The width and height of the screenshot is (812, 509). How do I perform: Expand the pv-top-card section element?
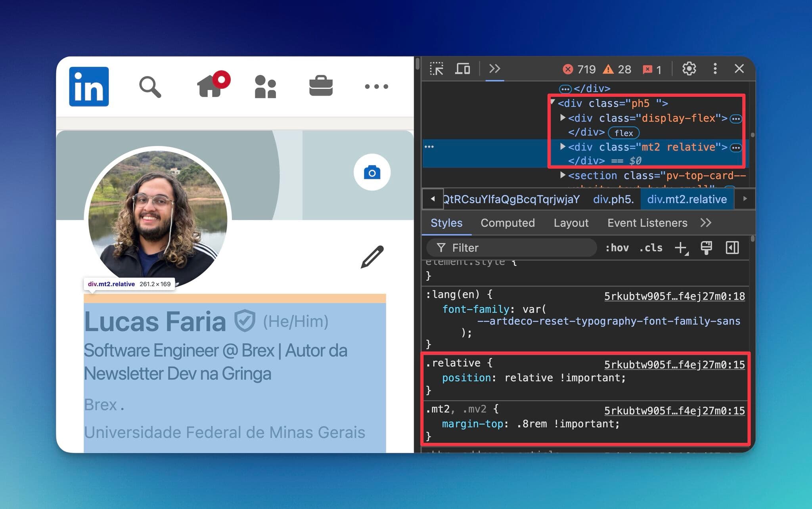coord(563,175)
